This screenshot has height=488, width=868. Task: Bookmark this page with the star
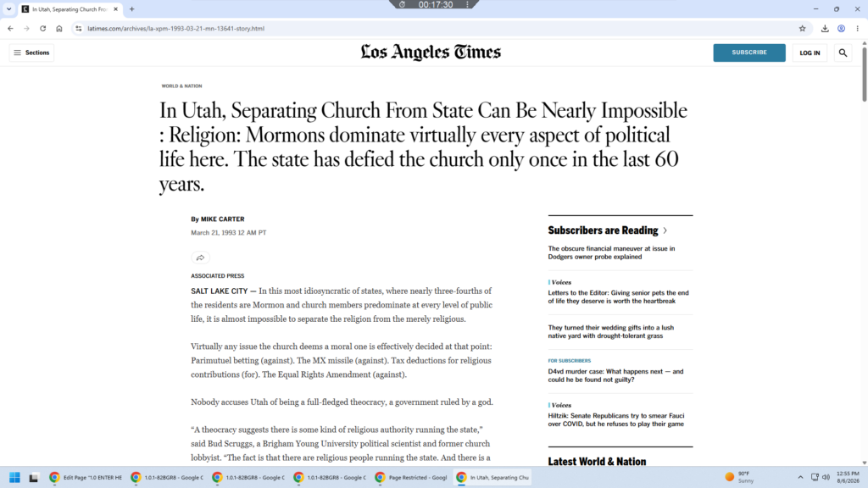tap(802, 28)
